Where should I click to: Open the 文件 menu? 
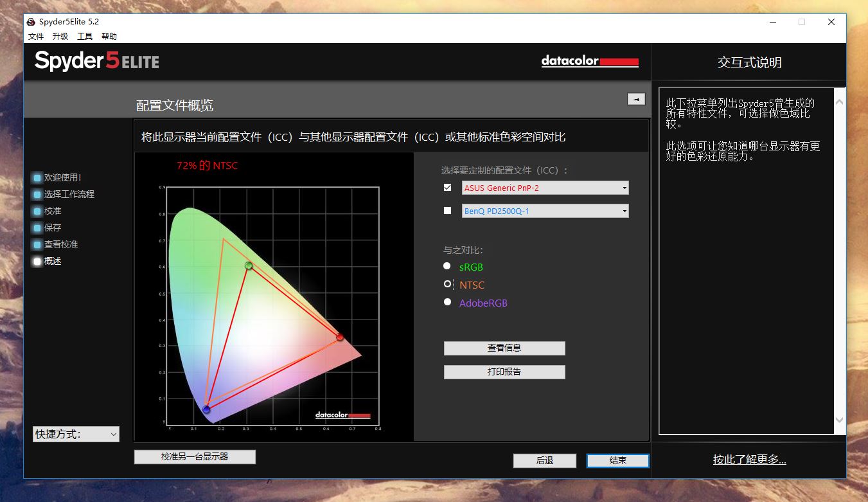tap(36, 36)
